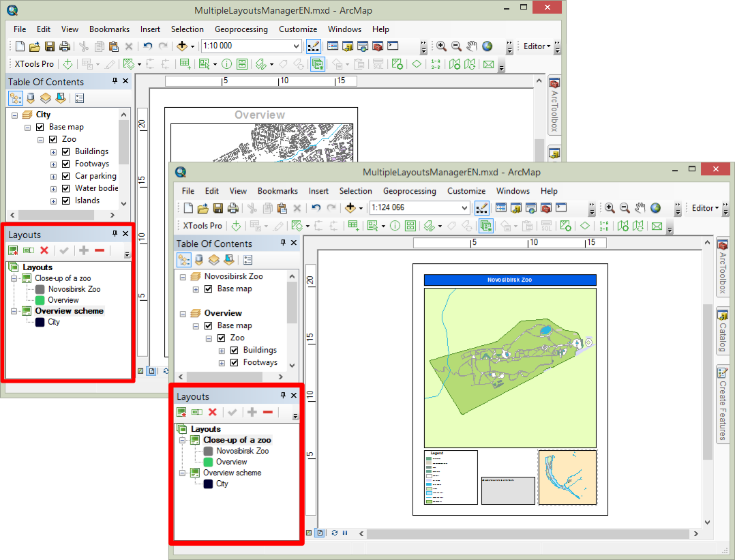Click red Delete X in back window Layouts panel
Image resolution: width=735 pixels, height=560 pixels.
pyautogui.click(x=44, y=250)
